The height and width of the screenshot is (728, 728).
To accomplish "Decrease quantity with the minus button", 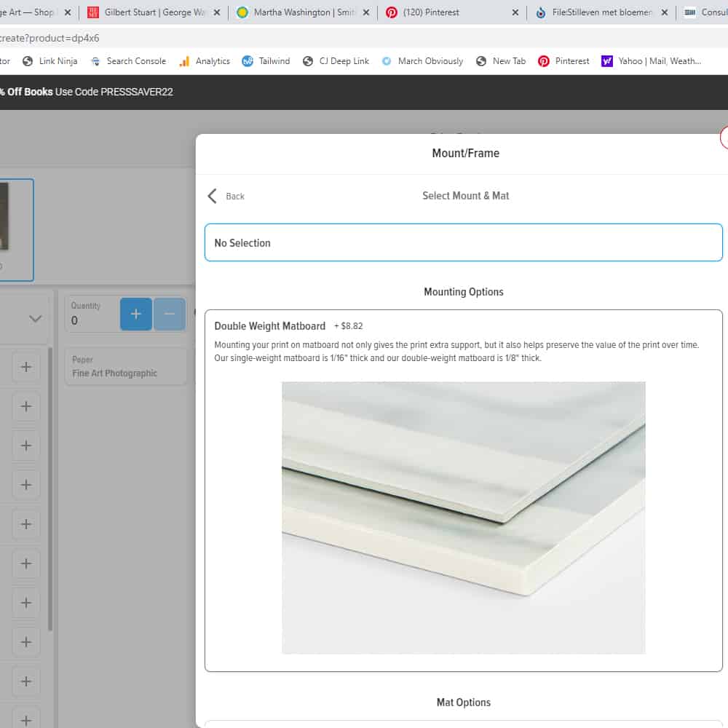I will point(169,314).
